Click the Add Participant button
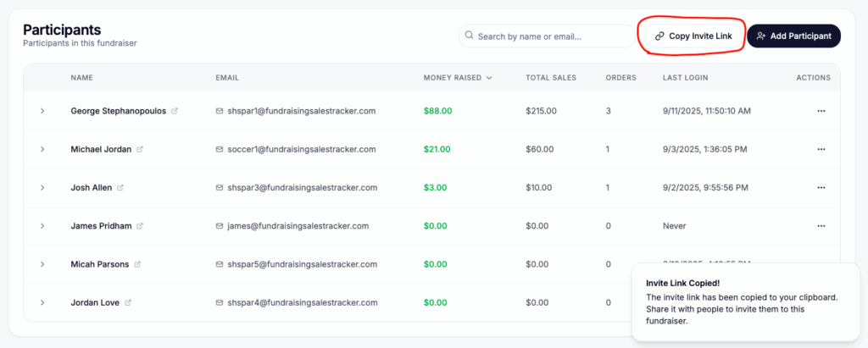The width and height of the screenshot is (868, 348). (793, 36)
